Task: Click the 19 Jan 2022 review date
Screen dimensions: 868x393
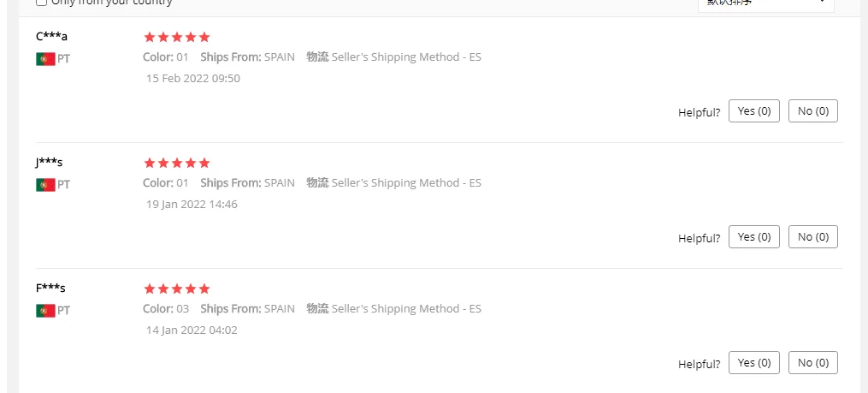Action: click(x=192, y=205)
